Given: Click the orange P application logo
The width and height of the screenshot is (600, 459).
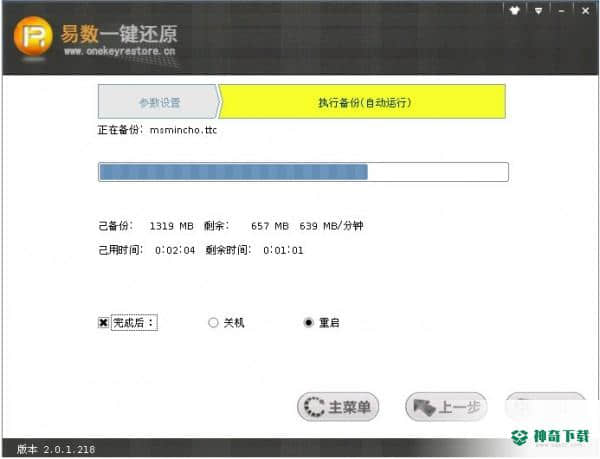Looking at the screenshot, I should click(33, 37).
